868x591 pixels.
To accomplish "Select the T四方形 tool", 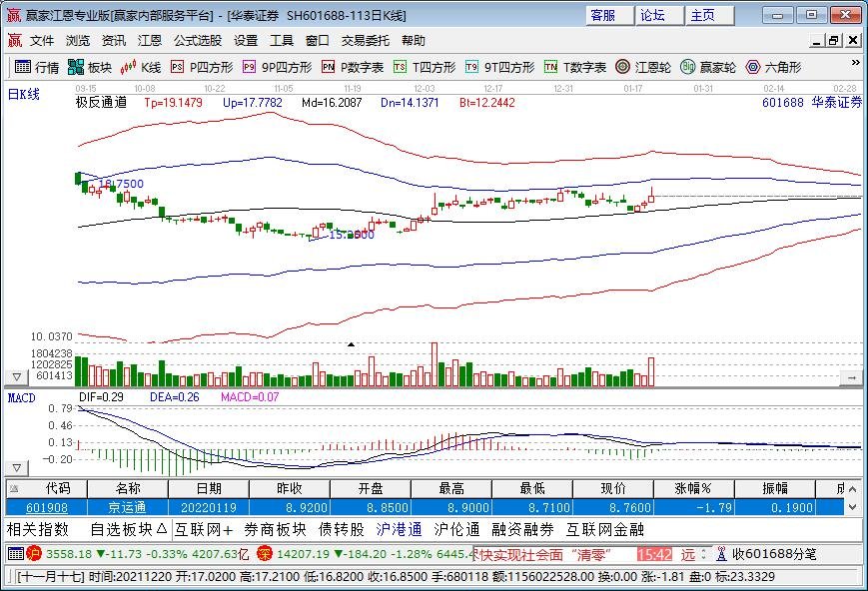I will pyautogui.click(x=425, y=68).
